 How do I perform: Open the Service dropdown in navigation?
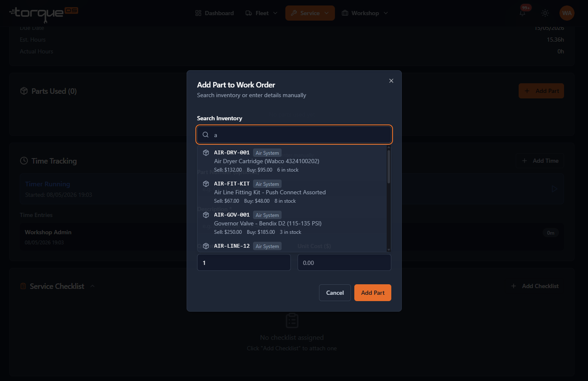(310, 13)
